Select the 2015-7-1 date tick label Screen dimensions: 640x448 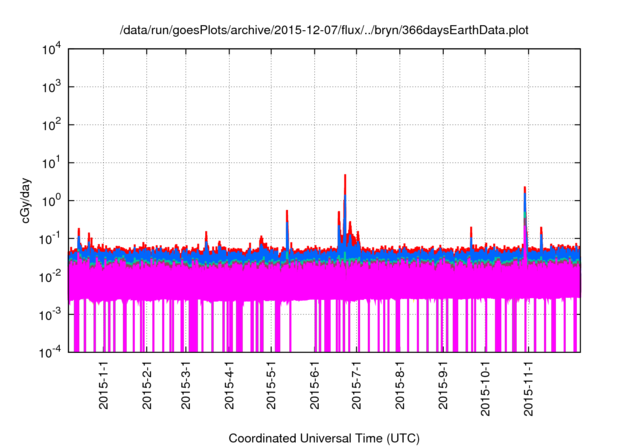pos(356,385)
